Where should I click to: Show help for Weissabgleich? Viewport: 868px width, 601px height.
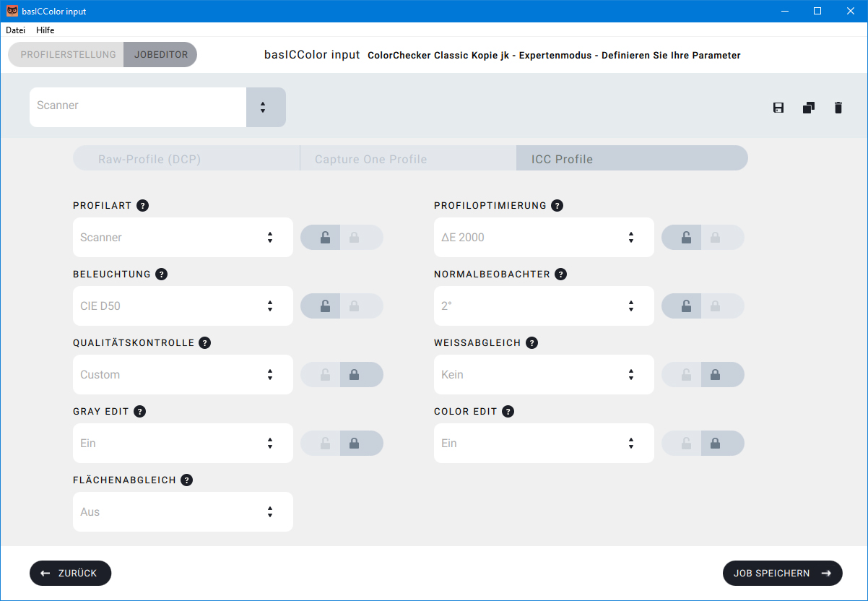coord(532,343)
